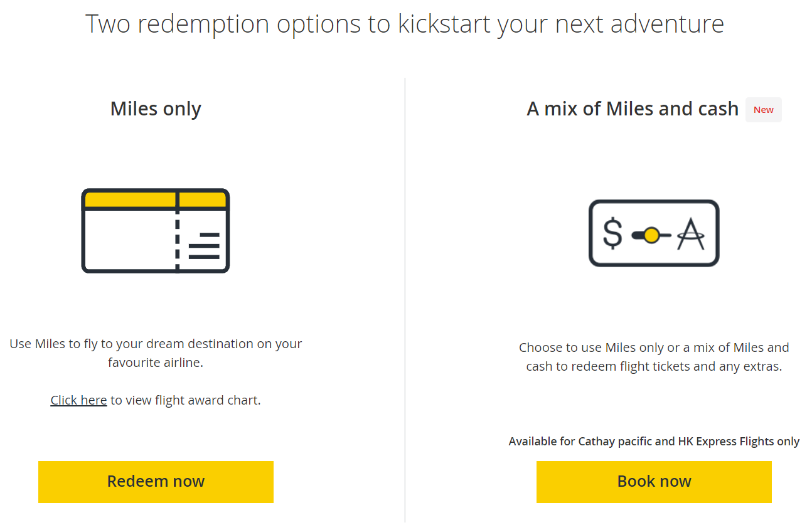Select the dollar sign in the mix icon
Viewport: 812px width, 525px height.
[612, 233]
